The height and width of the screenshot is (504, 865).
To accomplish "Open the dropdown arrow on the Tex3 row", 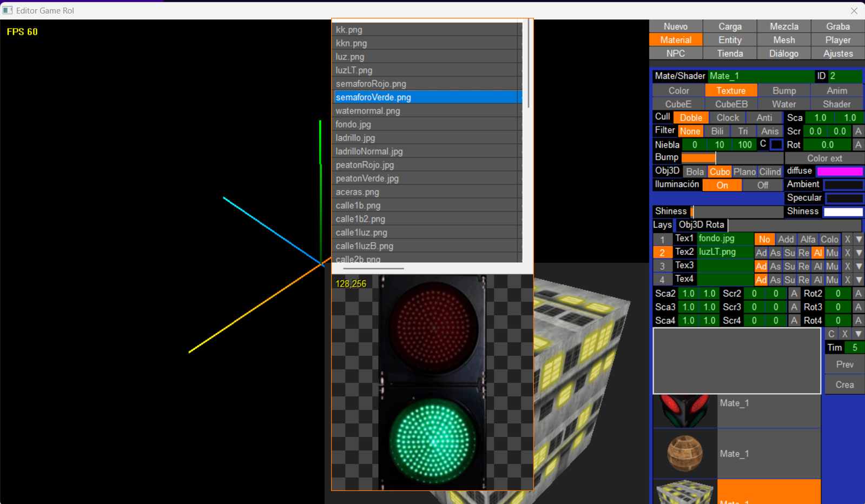I will click(x=859, y=266).
